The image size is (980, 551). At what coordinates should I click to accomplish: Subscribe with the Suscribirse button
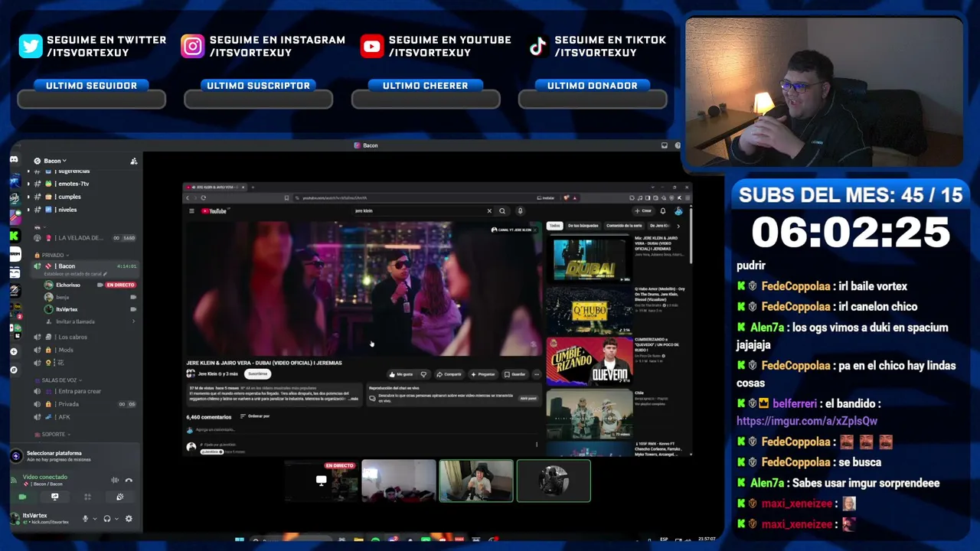(258, 374)
